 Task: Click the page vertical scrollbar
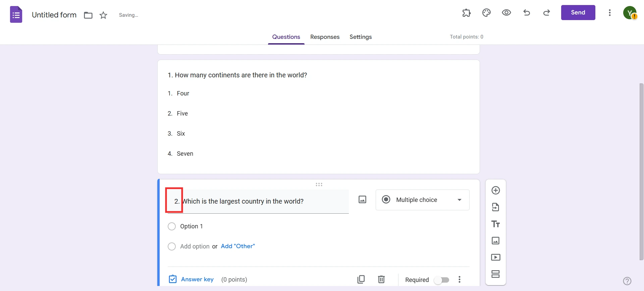click(x=641, y=171)
